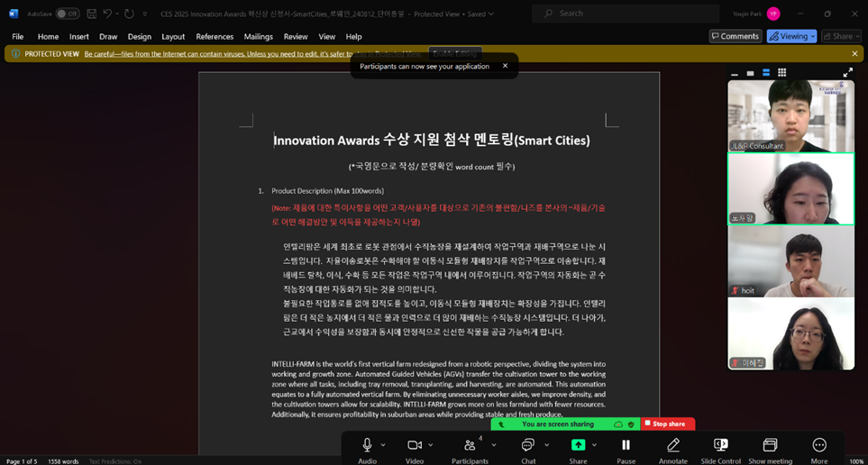The width and height of the screenshot is (868, 465).
Task: Switch to the Layout tab
Action: point(173,37)
